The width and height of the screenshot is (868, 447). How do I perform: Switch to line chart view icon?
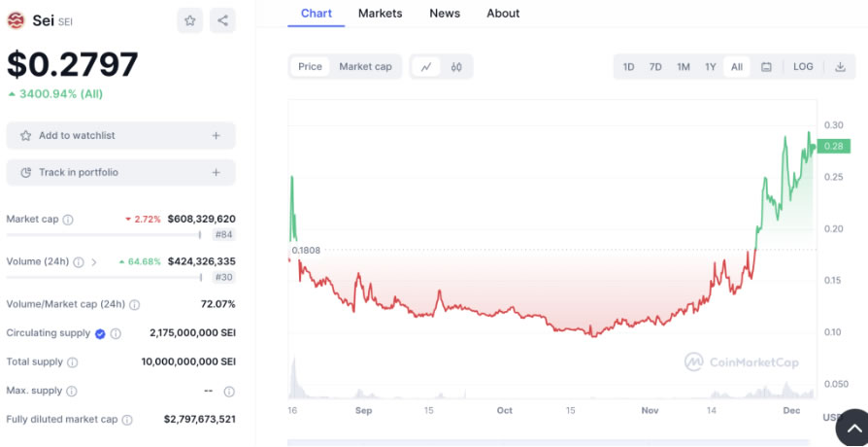pyautogui.click(x=426, y=67)
